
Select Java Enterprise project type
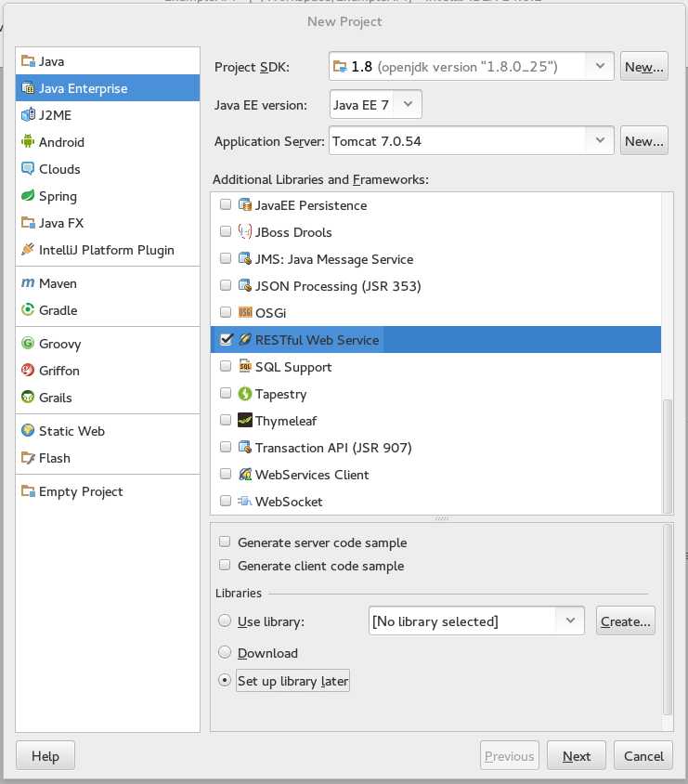point(108,88)
